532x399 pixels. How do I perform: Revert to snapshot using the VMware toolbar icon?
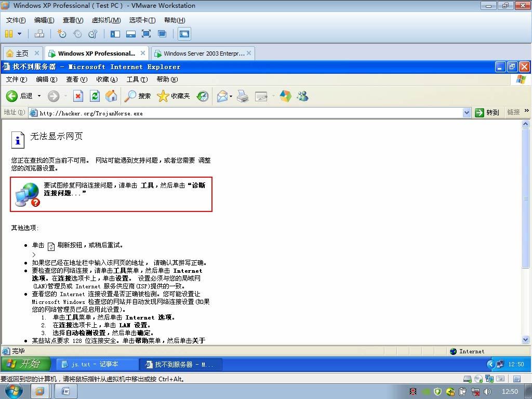77,34
